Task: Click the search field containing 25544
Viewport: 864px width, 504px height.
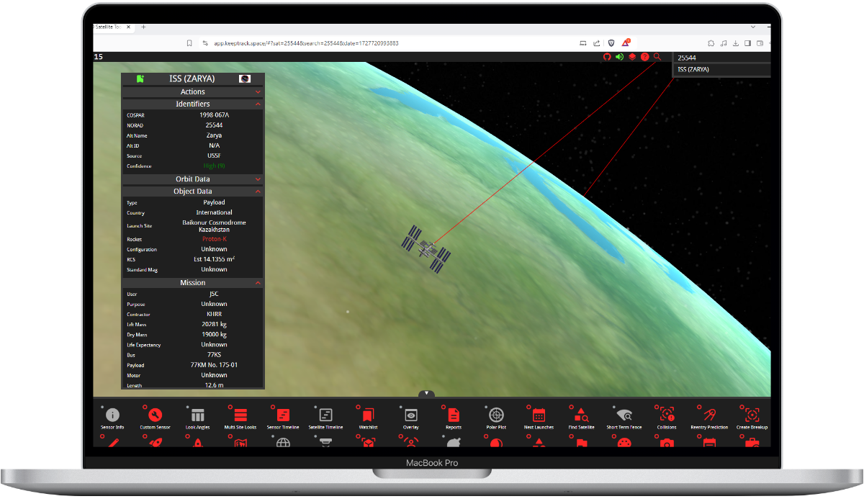Action: pyautogui.click(x=720, y=58)
